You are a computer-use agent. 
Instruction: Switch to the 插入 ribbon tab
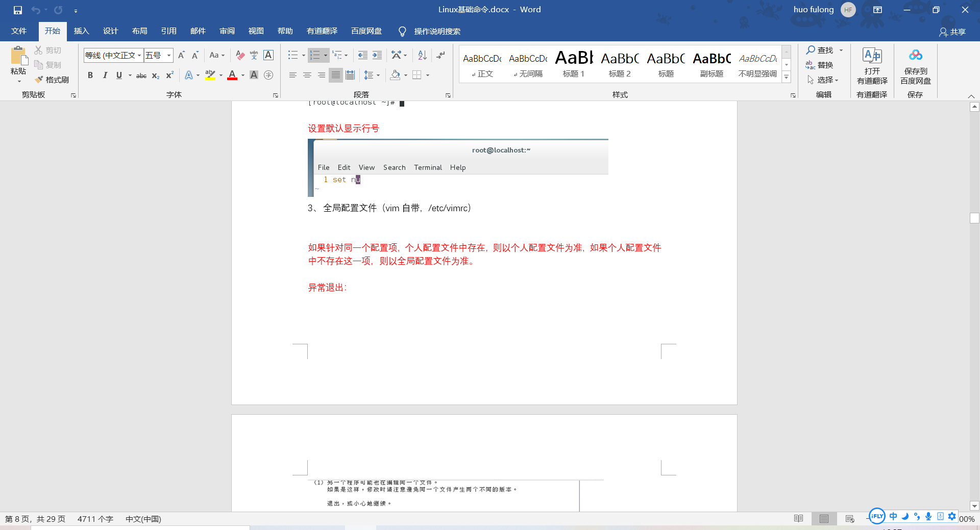point(81,31)
